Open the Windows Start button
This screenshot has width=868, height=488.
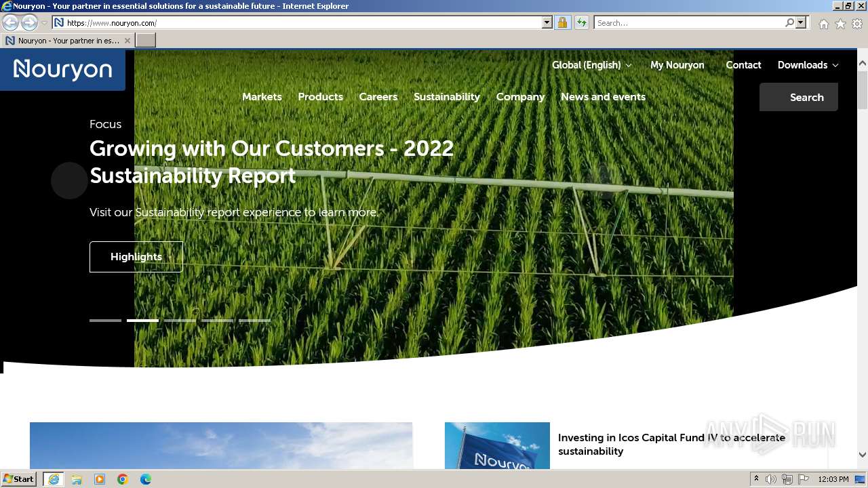[x=19, y=479]
